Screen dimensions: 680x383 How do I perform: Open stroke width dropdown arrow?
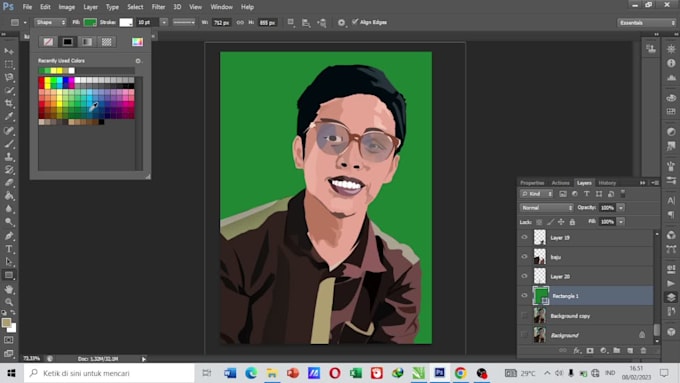164,23
